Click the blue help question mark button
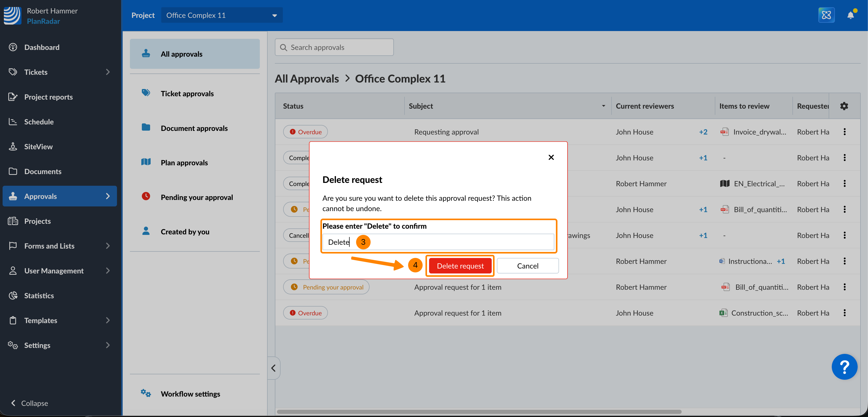 844,367
